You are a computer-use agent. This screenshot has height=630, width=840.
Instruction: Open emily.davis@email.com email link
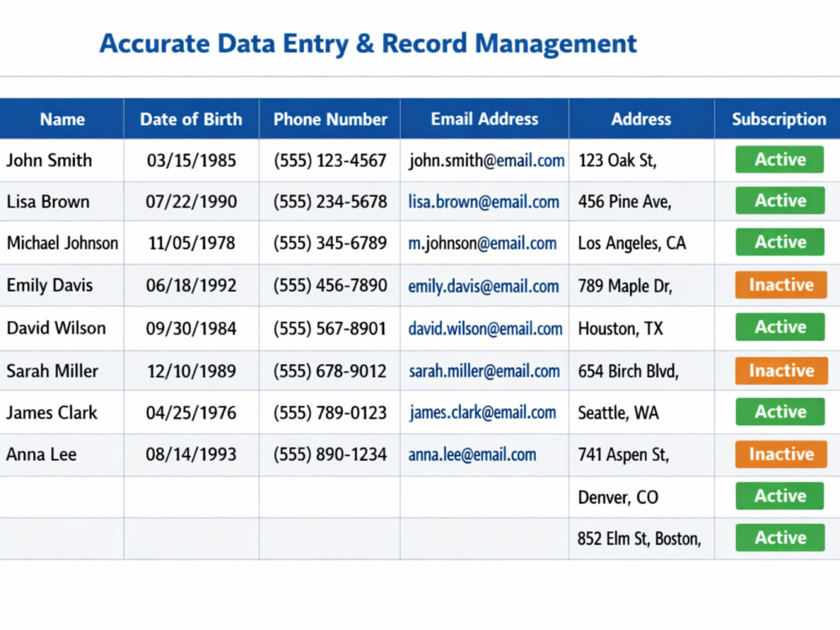(484, 286)
